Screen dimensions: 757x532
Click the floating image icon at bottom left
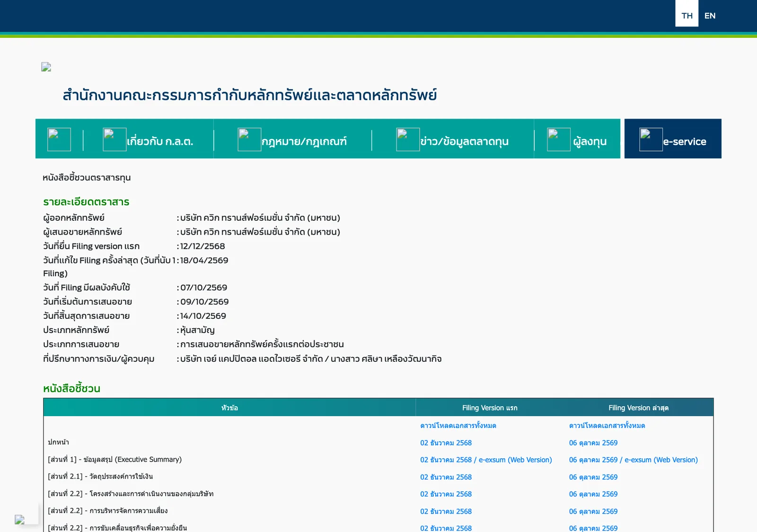pyautogui.click(x=20, y=520)
